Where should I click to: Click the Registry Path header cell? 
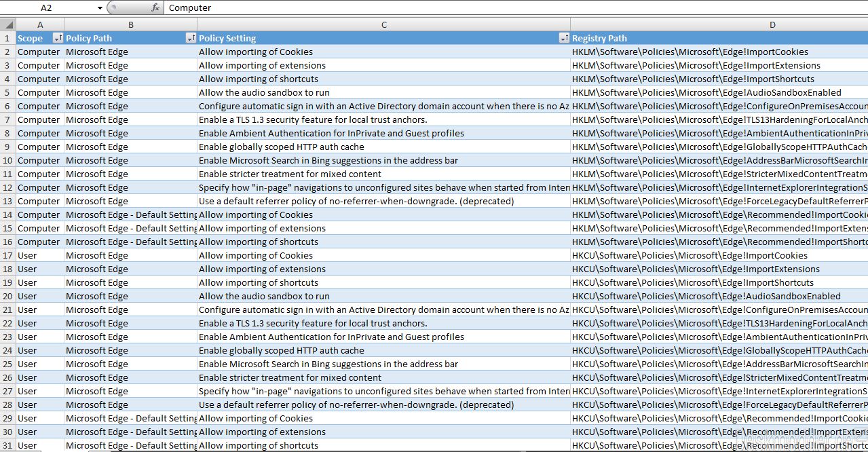click(719, 38)
